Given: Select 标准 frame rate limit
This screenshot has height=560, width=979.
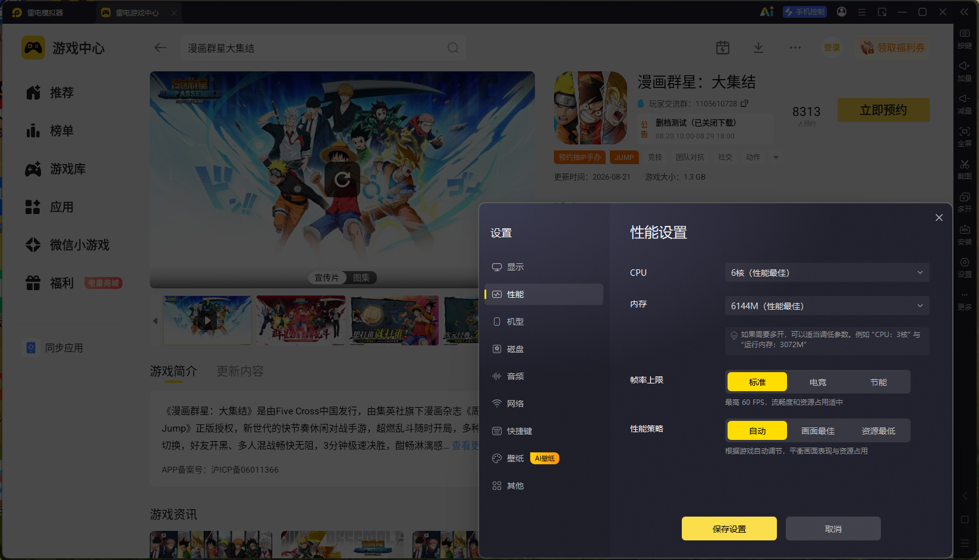Looking at the screenshot, I should coord(757,382).
